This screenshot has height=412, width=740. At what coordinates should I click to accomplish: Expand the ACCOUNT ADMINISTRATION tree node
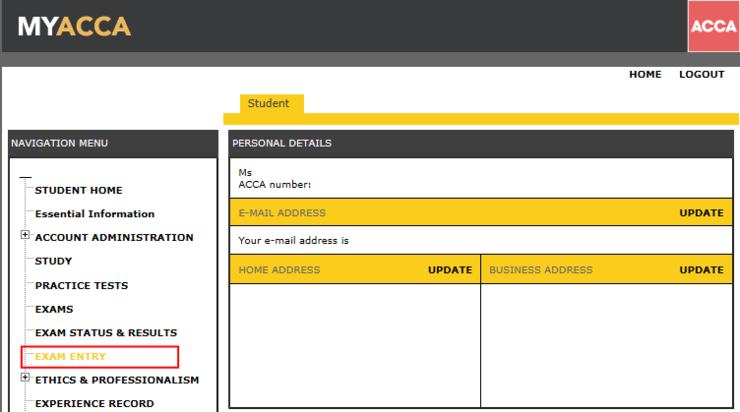tap(25, 235)
